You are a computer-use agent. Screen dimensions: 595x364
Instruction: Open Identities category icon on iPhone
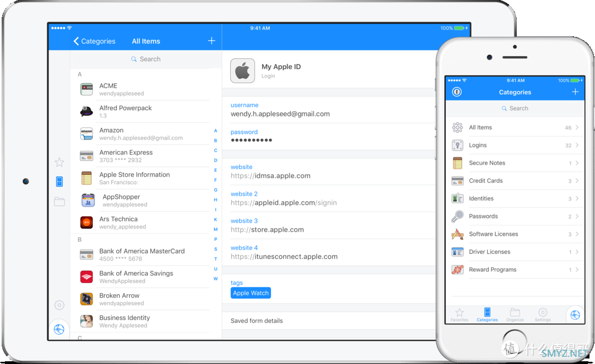coord(458,198)
